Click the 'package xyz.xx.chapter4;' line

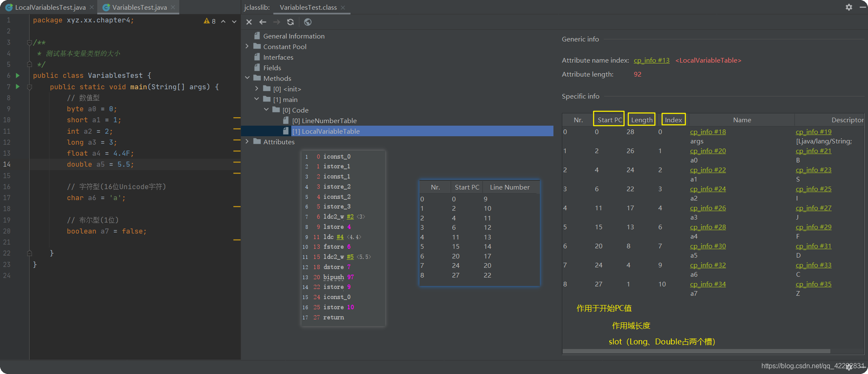tap(83, 20)
